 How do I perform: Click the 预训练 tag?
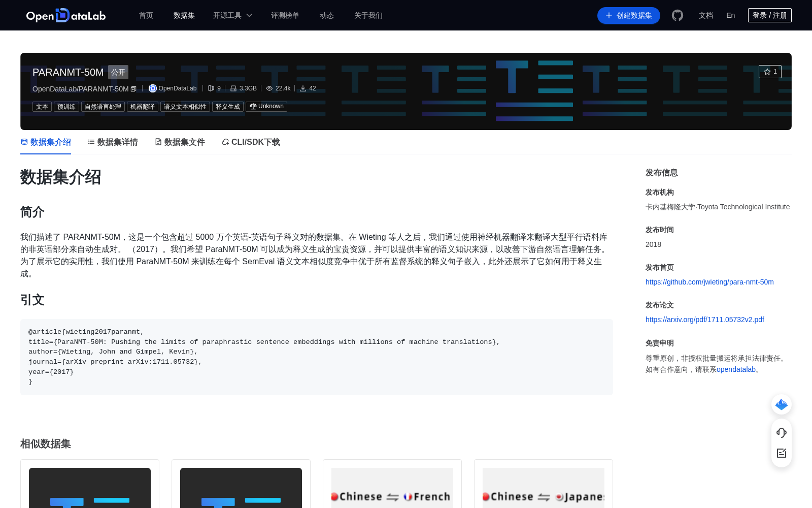coord(66,107)
